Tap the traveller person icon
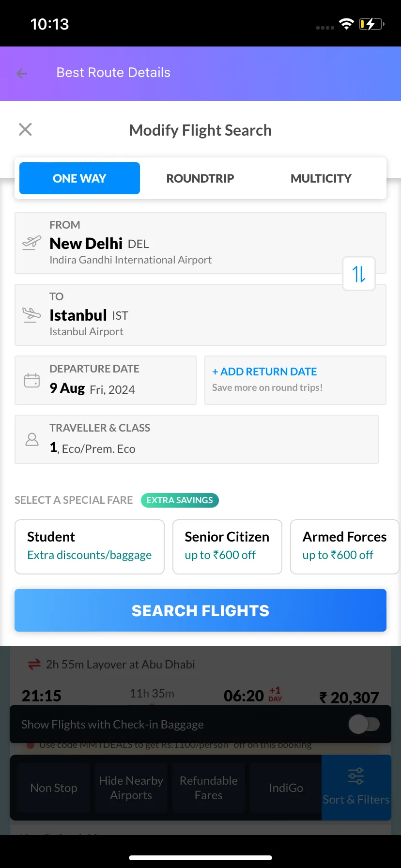Image resolution: width=401 pixels, height=868 pixels. click(32, 439)
